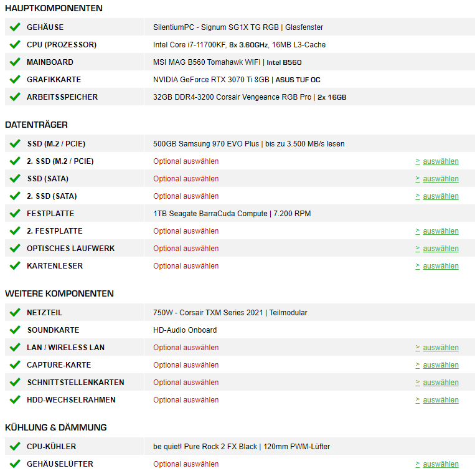
Task: Click the MAINBOARD row label
Action: [50, 62]
